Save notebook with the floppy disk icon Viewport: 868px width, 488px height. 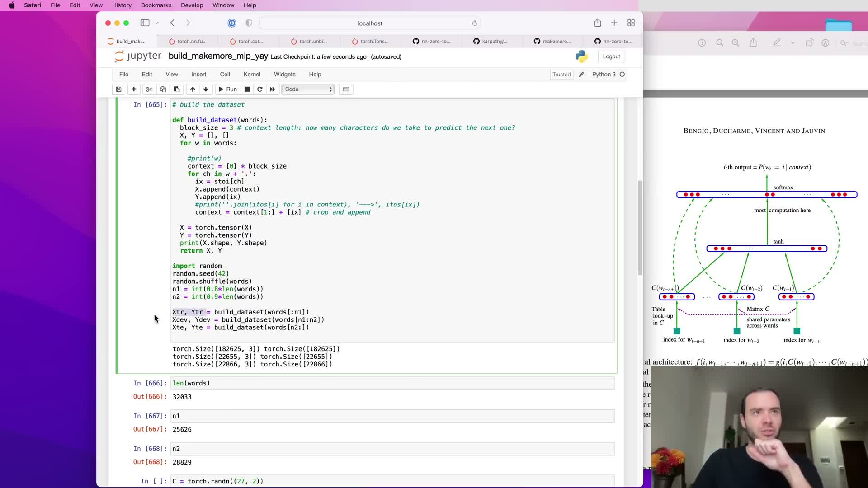pos(118,89)
